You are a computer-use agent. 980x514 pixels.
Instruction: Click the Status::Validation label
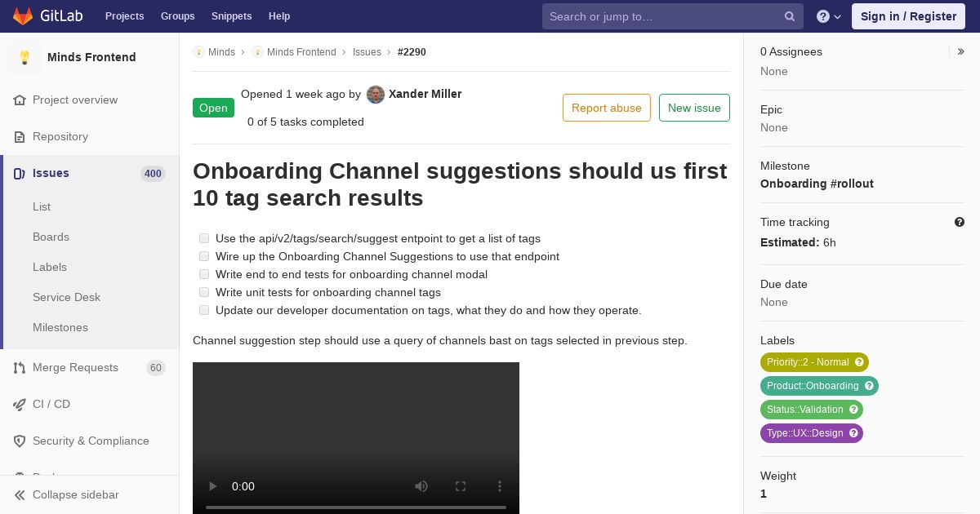[x=805, y=410]
